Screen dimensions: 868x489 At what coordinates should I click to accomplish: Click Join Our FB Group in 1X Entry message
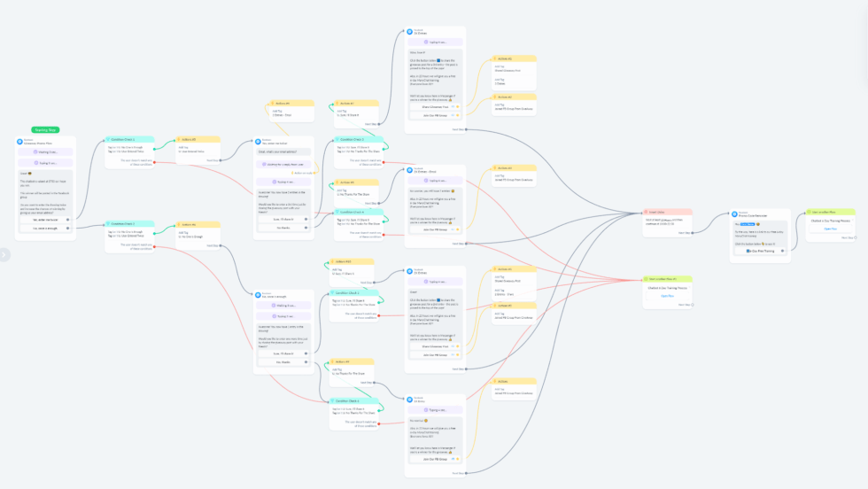(435, 459)
